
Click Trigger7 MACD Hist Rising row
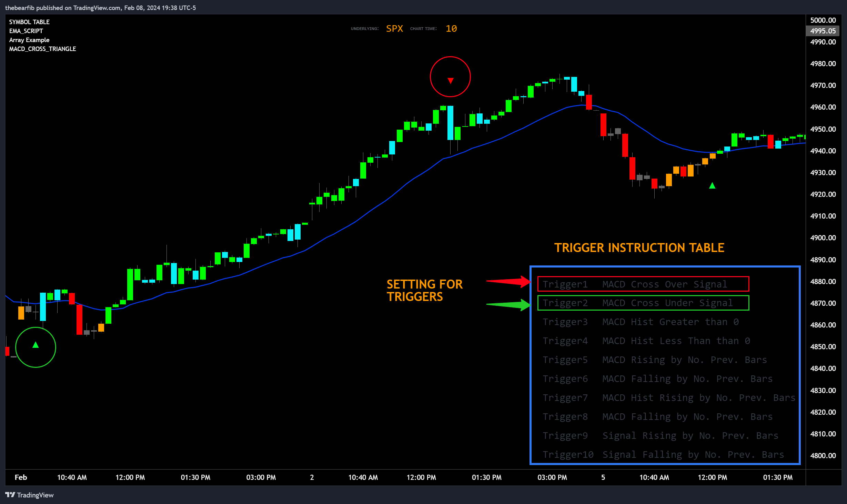pyautogui.click(x=669, y=398)
